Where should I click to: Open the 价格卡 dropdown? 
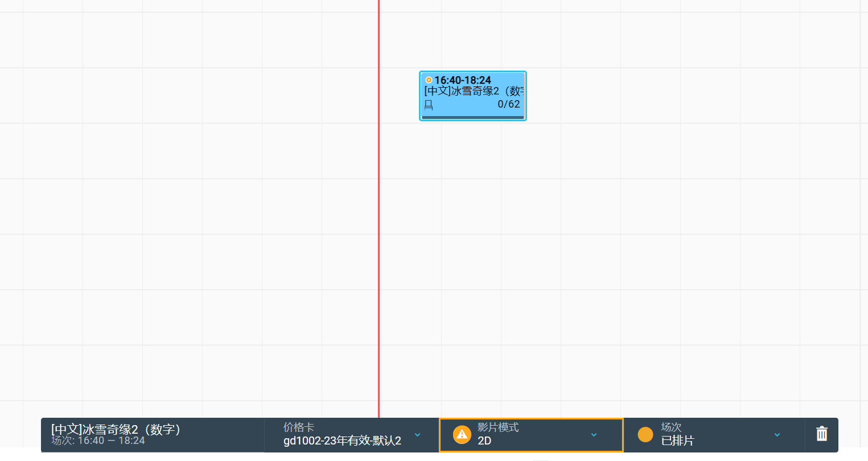tap(351, 435)
